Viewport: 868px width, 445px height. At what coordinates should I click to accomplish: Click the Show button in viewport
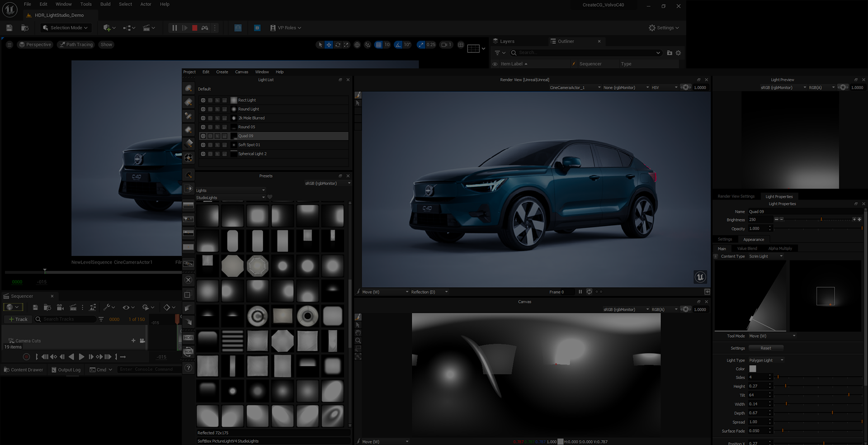pos(106,45)
